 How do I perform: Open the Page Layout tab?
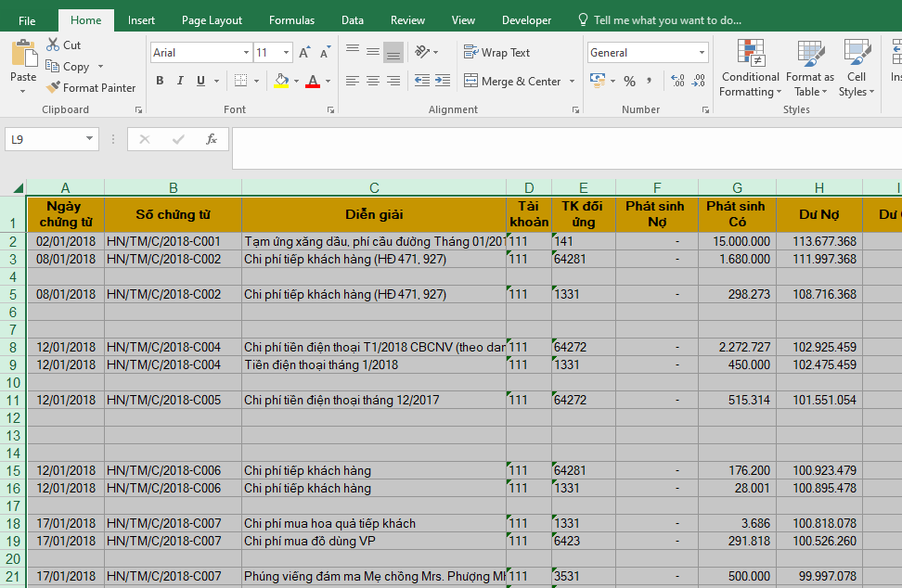(x=212, y=20)
